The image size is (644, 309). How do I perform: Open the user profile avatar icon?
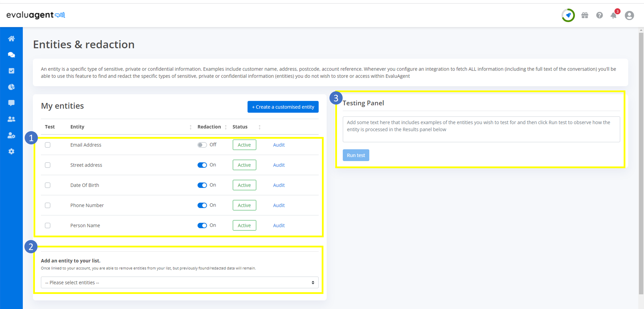(x=629, y=16)
